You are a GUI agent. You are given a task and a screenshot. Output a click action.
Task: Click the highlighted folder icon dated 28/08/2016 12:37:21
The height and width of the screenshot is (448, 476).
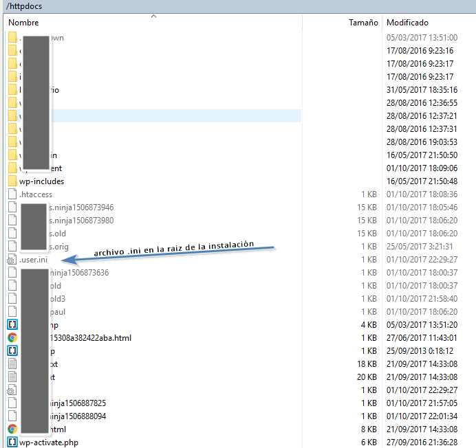tap(12, 116)
